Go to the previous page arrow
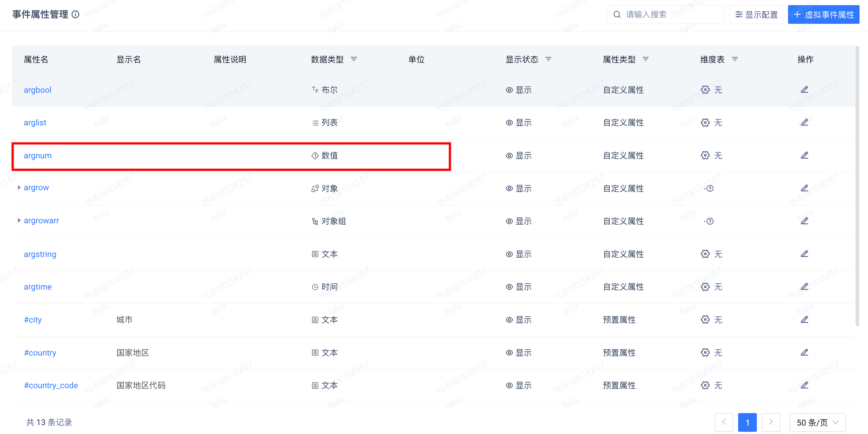This screenshot has width=868, height=434. point(724,422)
